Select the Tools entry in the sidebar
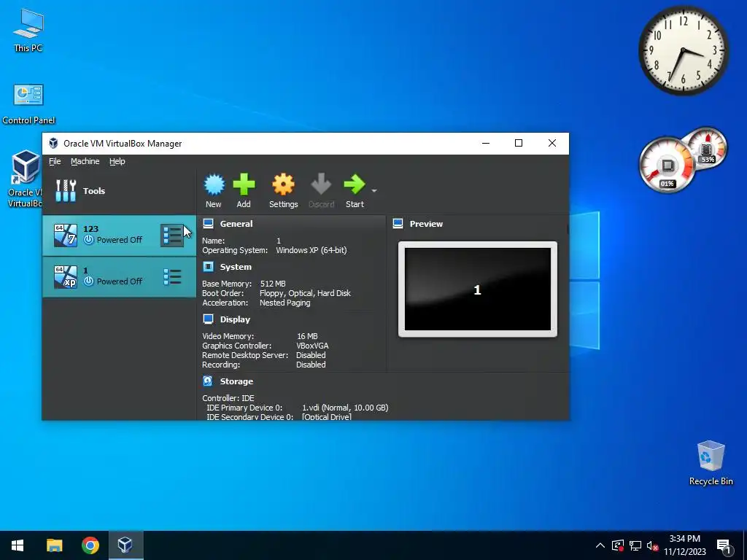Image resolution: width=747 pixels, height=560 pixels. tap(119, 191)
